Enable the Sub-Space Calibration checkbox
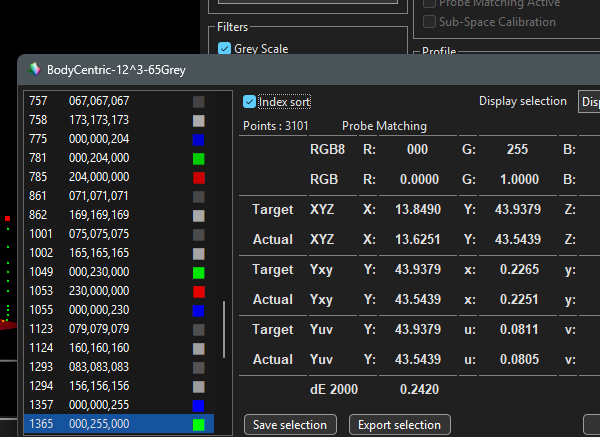The width and height of the screenshot is (600, 437). click(x=430, y=21)
